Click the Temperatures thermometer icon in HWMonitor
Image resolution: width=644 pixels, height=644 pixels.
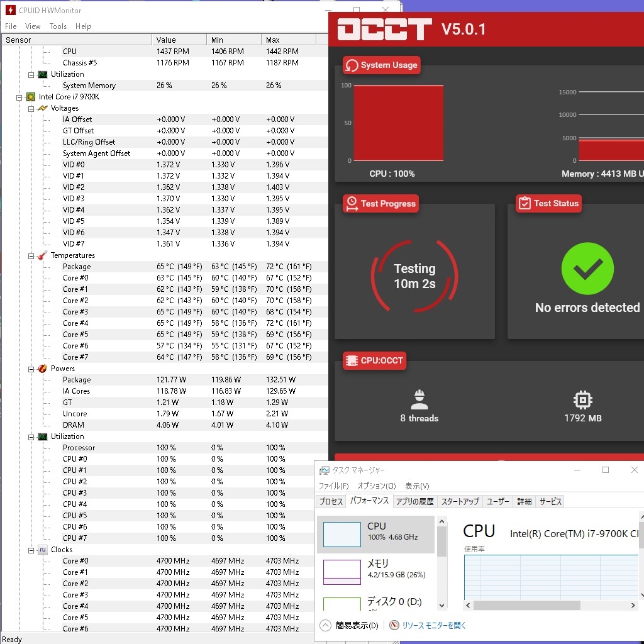[x=43, y=255]
